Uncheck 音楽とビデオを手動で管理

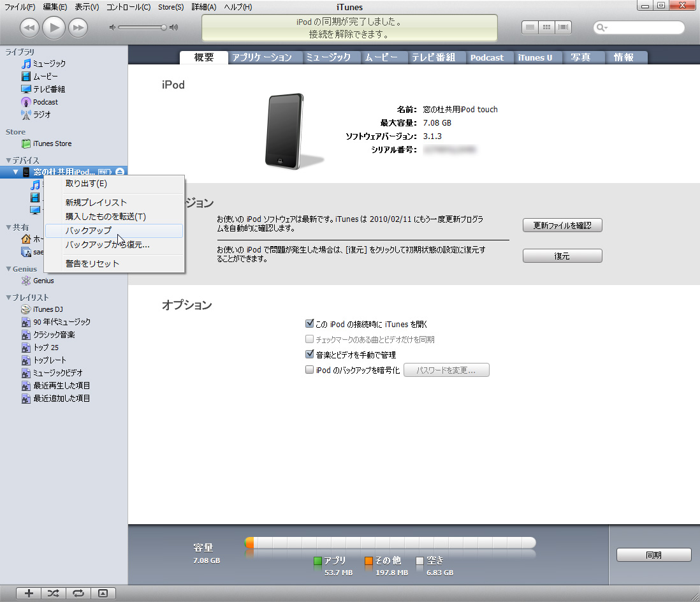(309, 354)
